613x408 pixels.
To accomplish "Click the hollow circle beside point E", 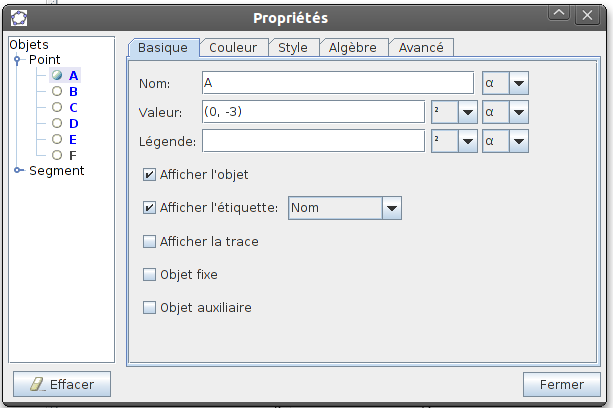I will pyautogui.click(x=57, y=139).
